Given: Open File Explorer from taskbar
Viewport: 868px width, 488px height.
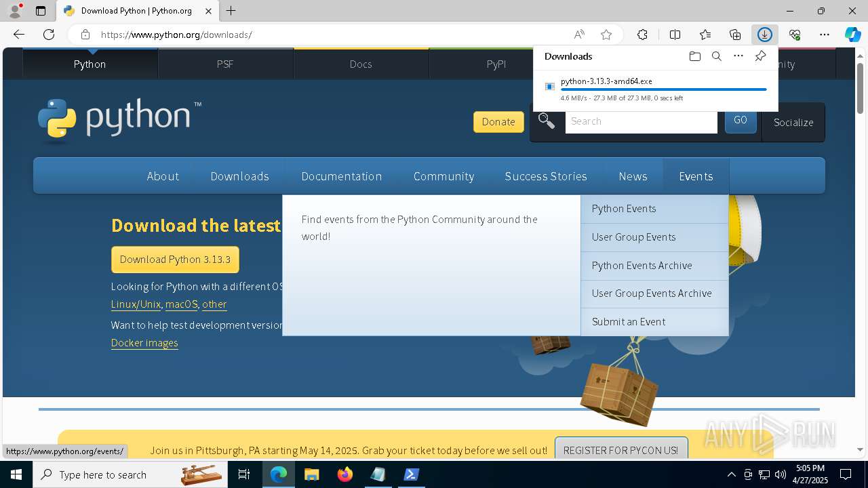Looking at the screenshot, I should (311, 474).
